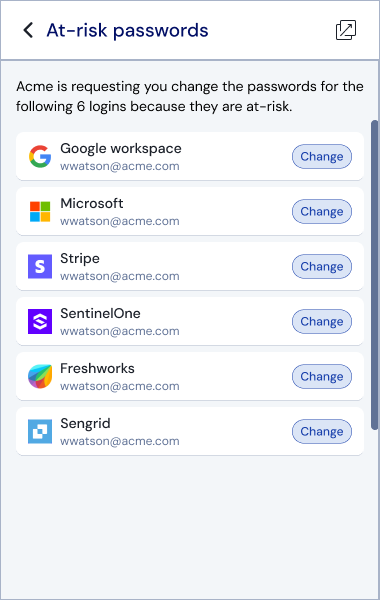Image resolution: width=380 pixels, height=600 pixels.
Task: Change the SentinelOne password
Action: click(322, 321)
